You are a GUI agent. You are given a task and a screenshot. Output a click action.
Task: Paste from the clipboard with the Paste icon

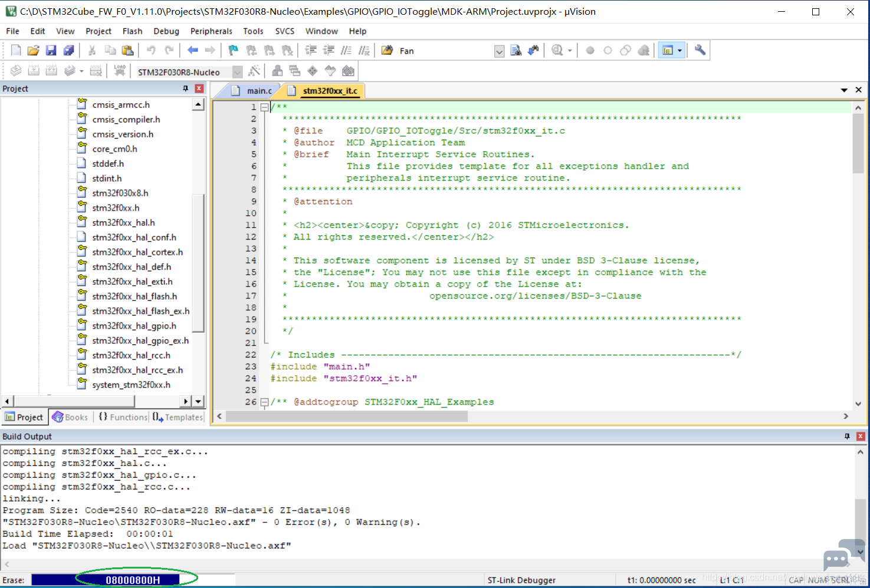pos(127,51)
